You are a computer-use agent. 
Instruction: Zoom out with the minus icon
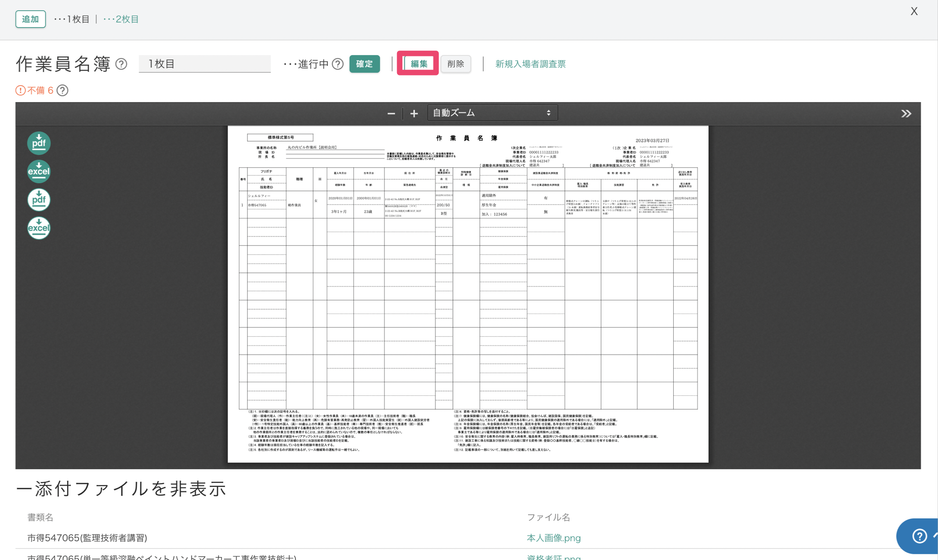[391, 114]
